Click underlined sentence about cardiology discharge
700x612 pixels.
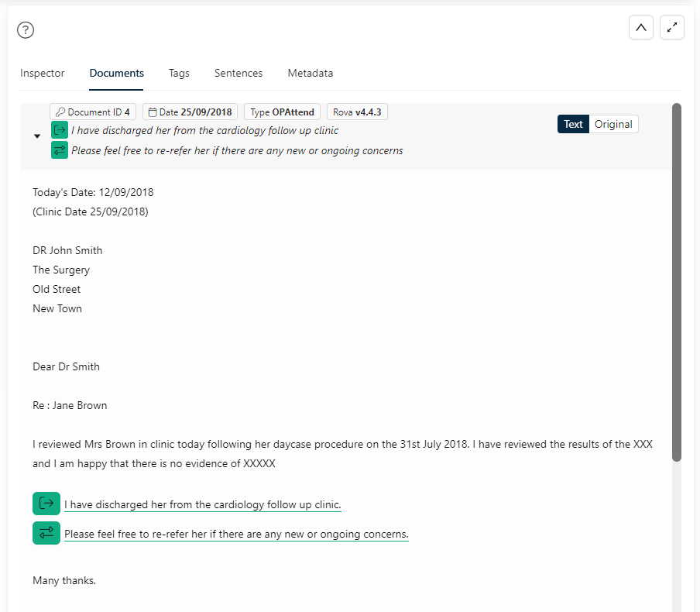click(203, 505)
